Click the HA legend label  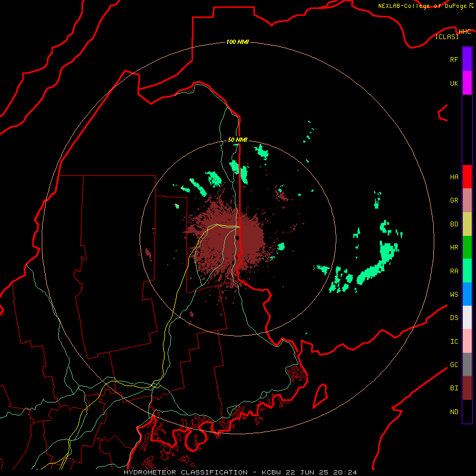(454, 177)
